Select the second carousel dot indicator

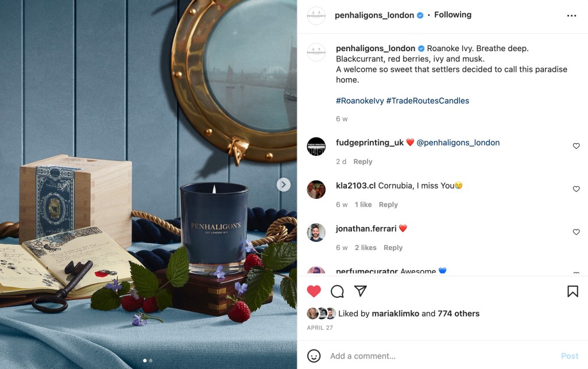tap(151, 360)
